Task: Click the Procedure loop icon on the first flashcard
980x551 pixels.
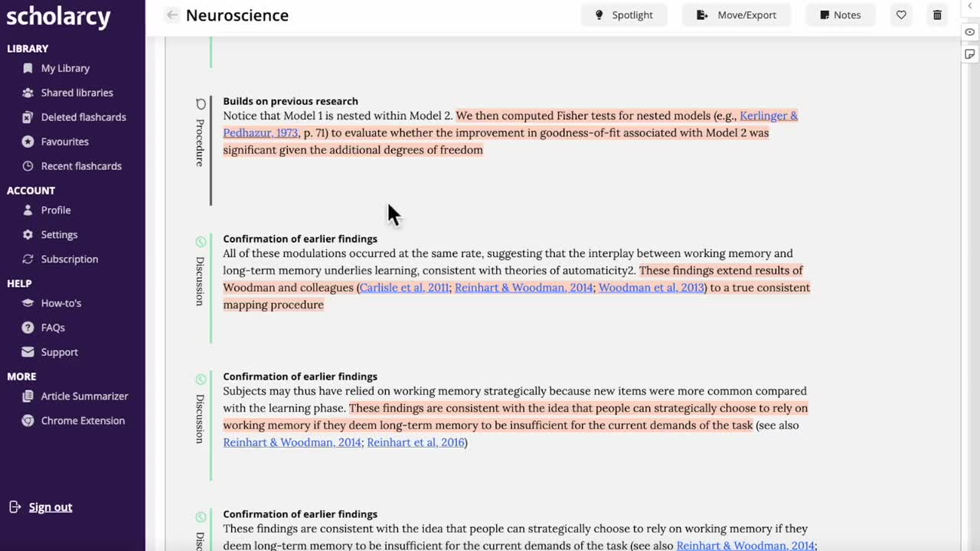Action: point(200,104)
